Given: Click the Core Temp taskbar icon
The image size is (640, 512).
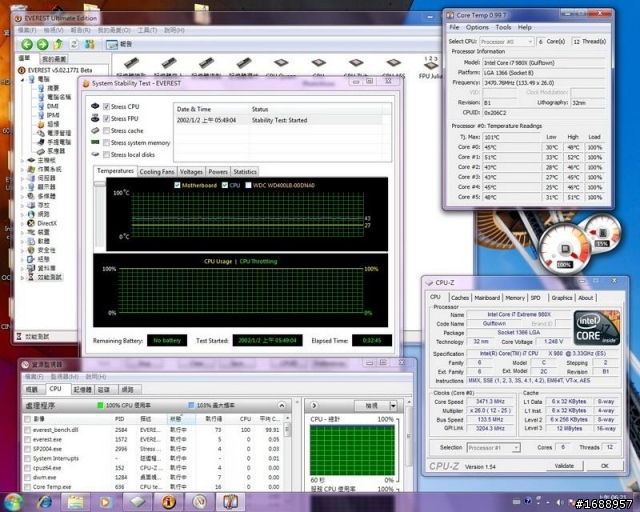Looking at the screenshot, I should pos(231,502).
